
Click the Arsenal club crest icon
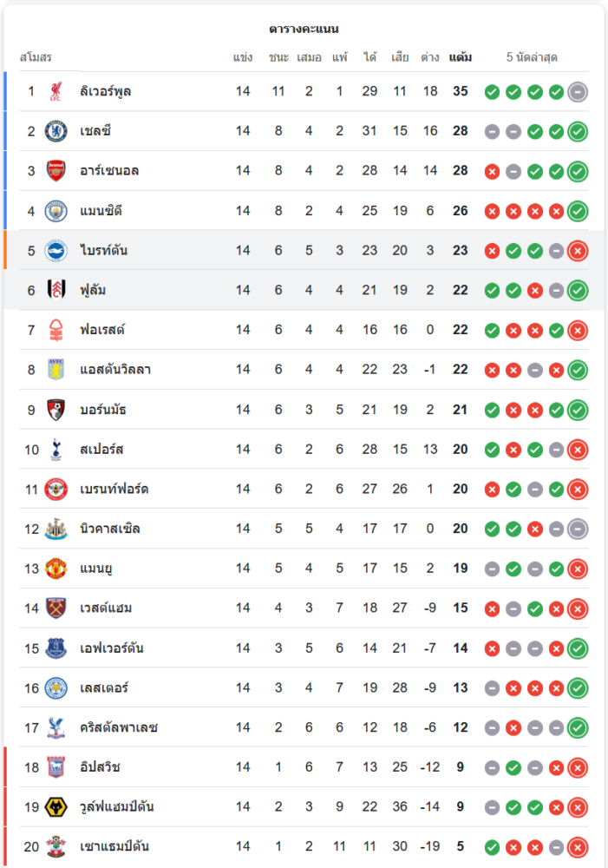pyautogui.click(x=56, y=171)
